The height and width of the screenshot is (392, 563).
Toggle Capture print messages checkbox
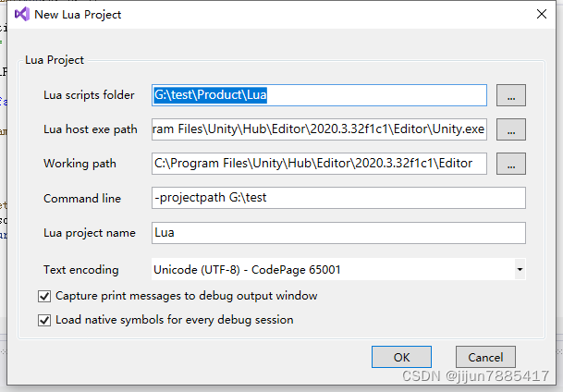tap(44, 297)
